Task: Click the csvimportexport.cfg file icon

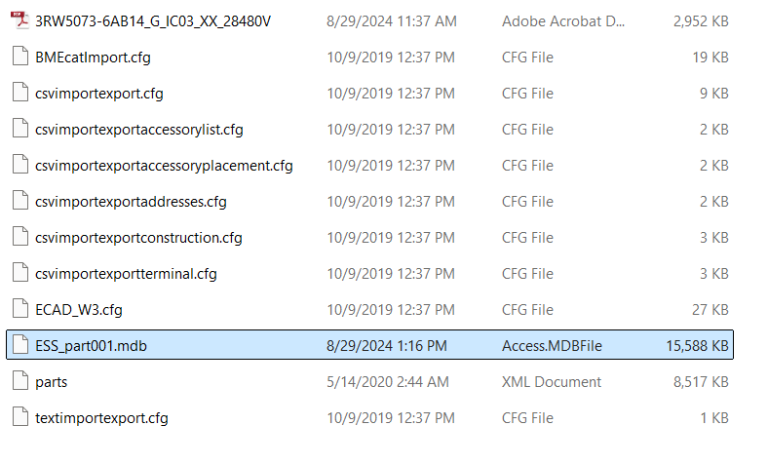Action: tap(20, 92)
